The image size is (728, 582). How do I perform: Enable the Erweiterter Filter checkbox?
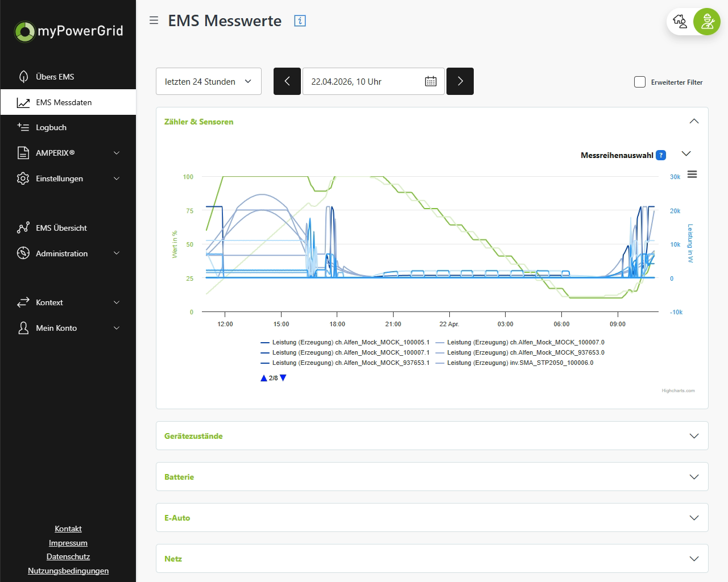[640, 82]
